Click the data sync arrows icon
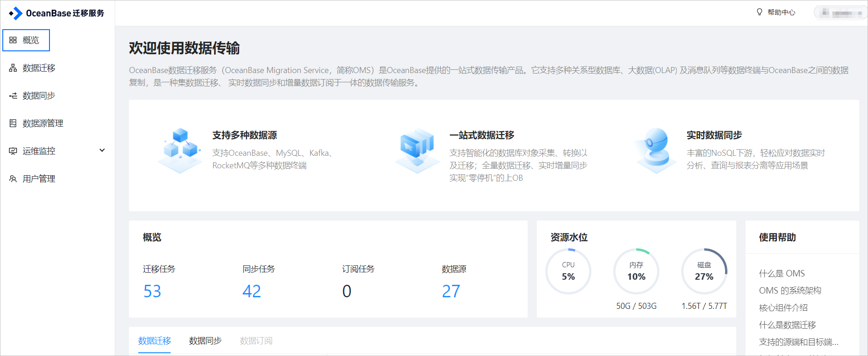This screenshot has width=868, height=356. (x=13, y=96)
